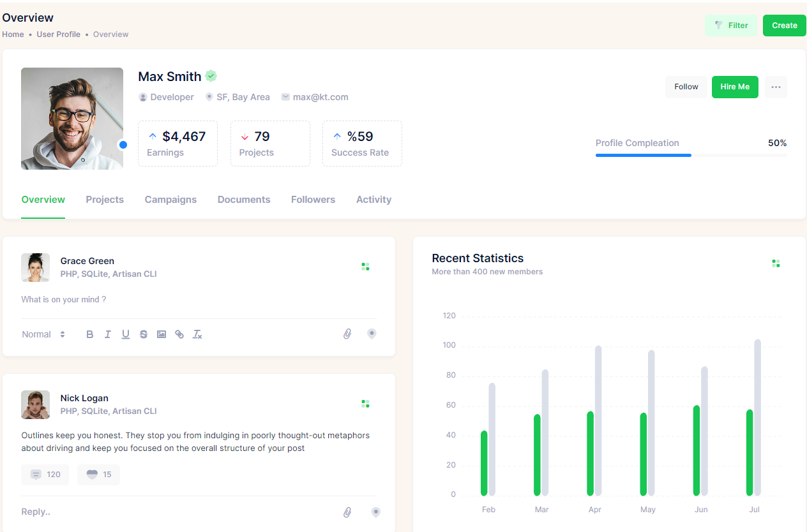Image resolution: width=807 pixels, height=532 pixels.
Task: Insert an image using the editor toolbar
Action: pyautogui.click(x=162, y=334)
